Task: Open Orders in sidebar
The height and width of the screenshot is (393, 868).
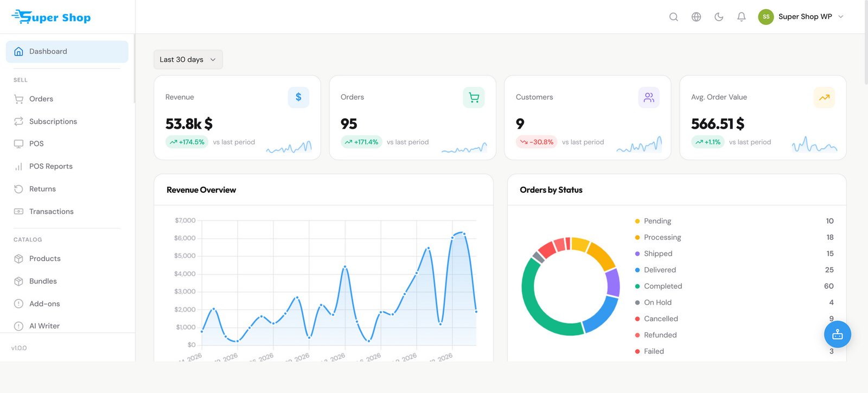Action: (67, 99)
